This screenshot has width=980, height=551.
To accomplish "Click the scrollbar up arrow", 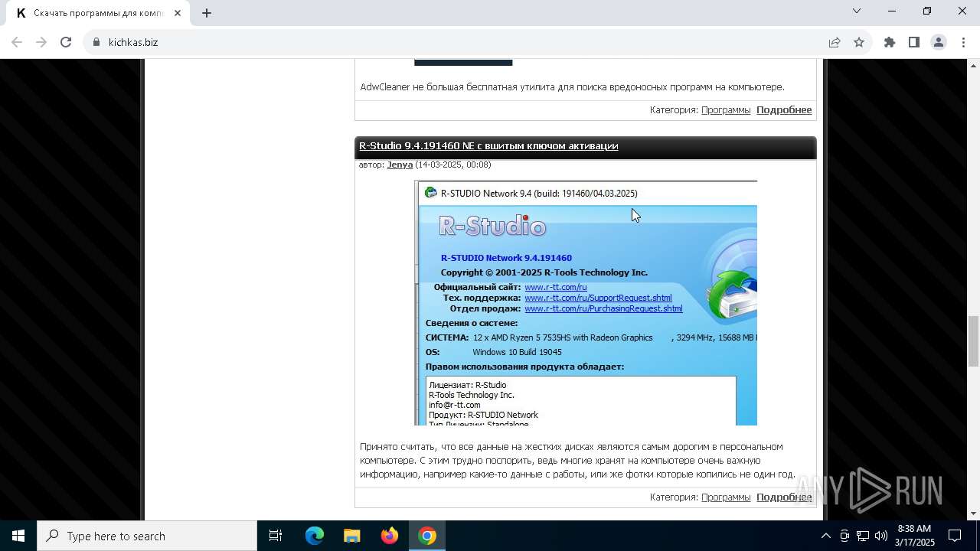I will pyautogui.click(x=973, y=65).
